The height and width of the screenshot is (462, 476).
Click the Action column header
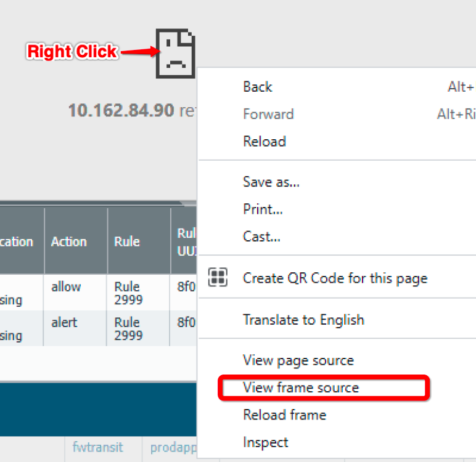click(x=69, y=241)
